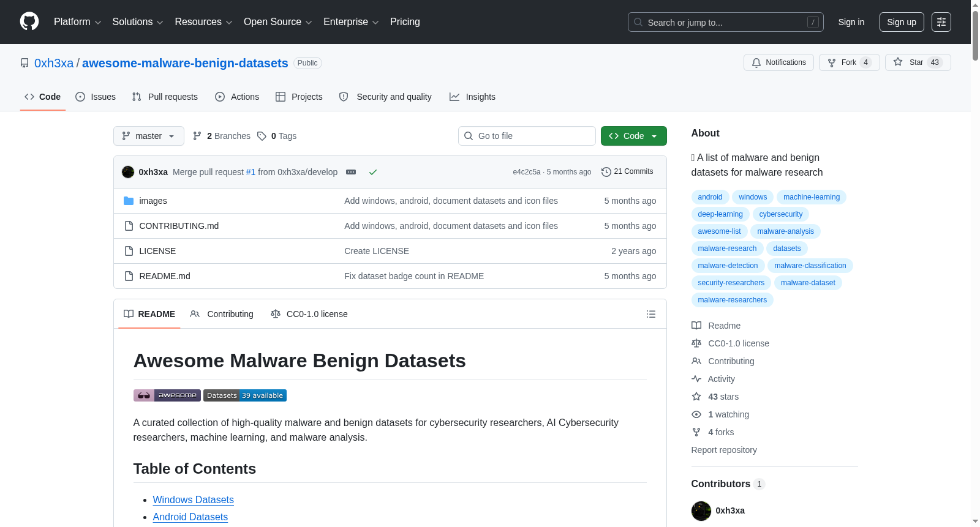This screenshot has width=980, height=527.
Task: Show commit details ellipsis button
Action: coord(351,172)
